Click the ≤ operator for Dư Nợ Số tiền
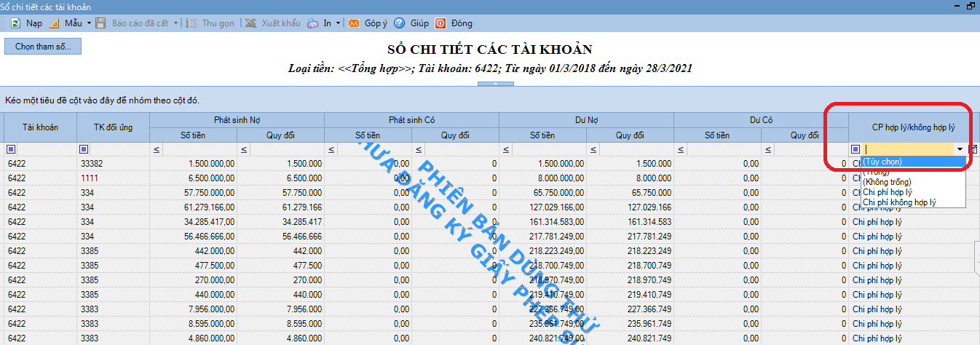 point(505,150)
